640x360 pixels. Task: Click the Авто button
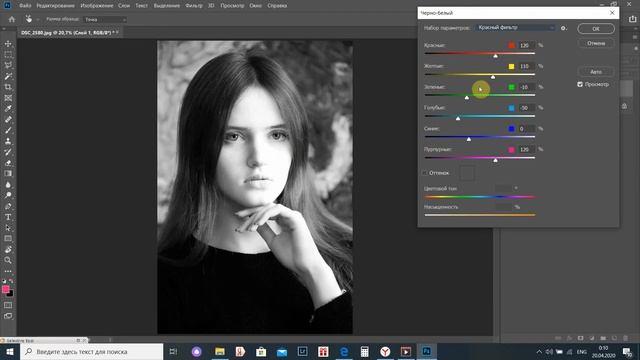596,71
